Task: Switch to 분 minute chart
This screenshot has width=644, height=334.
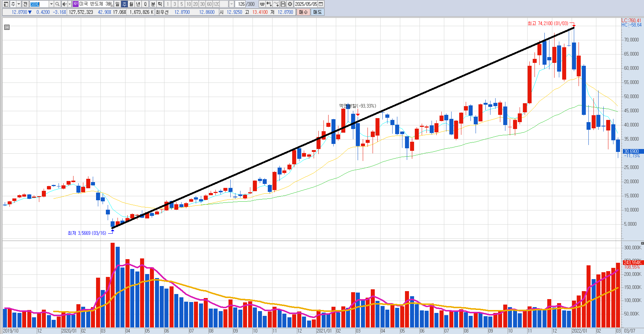Action: coord(153,4)
